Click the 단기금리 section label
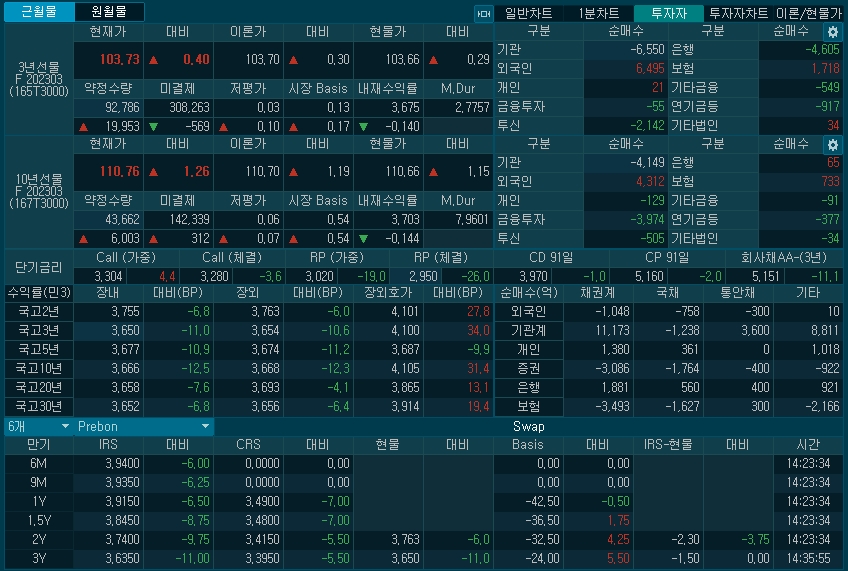 (x=39, y=267)
